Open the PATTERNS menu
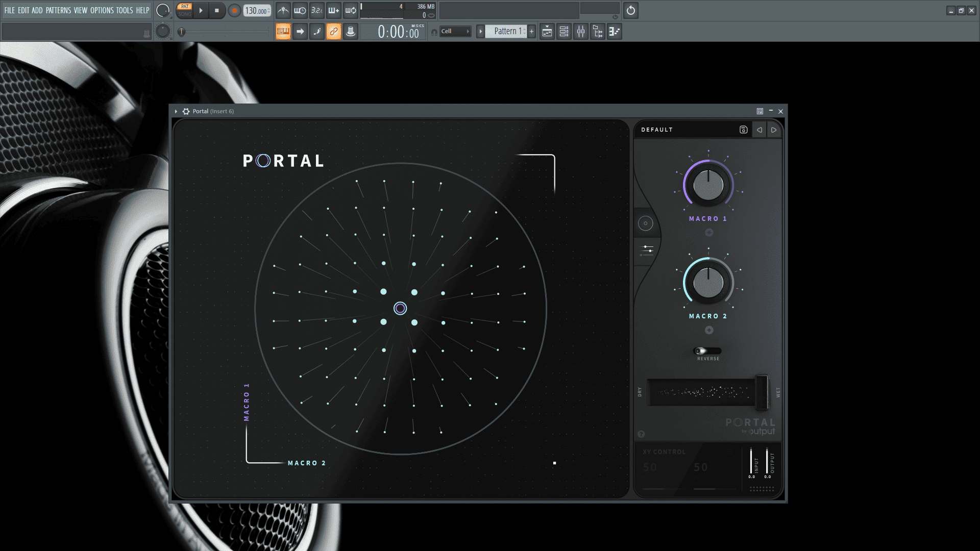Viewport: 980px width, 551px height. 58,10
